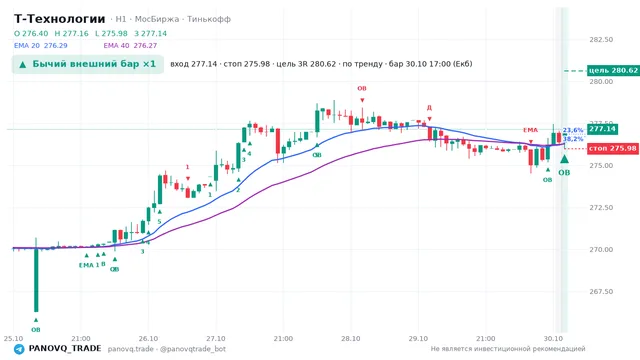Select the large green arrow signal above the big OB
This screenshot has width=640, height=360.
(564, 158)
